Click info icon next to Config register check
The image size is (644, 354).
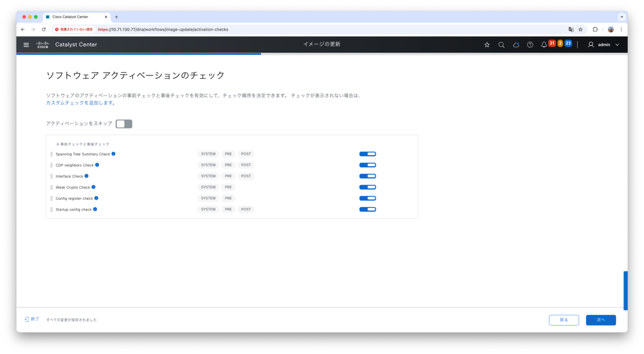coord(96,198)
